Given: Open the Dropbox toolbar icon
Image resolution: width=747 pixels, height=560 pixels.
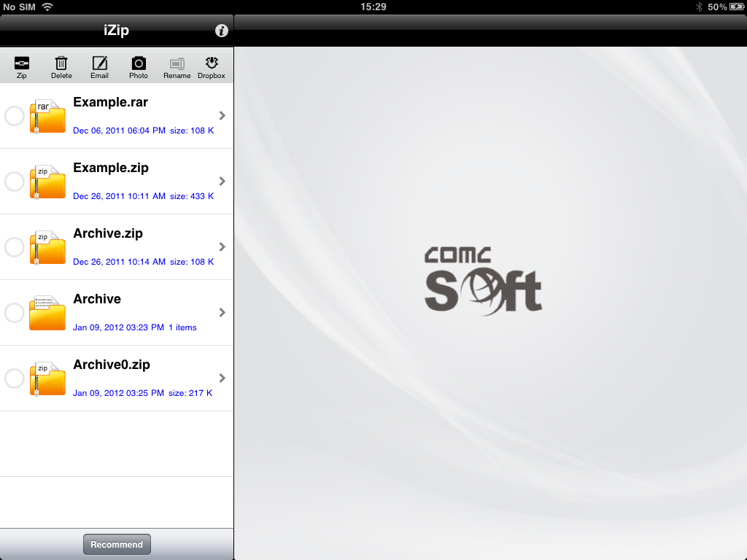Looking at the screenshot, I should (x=212, y=63).
